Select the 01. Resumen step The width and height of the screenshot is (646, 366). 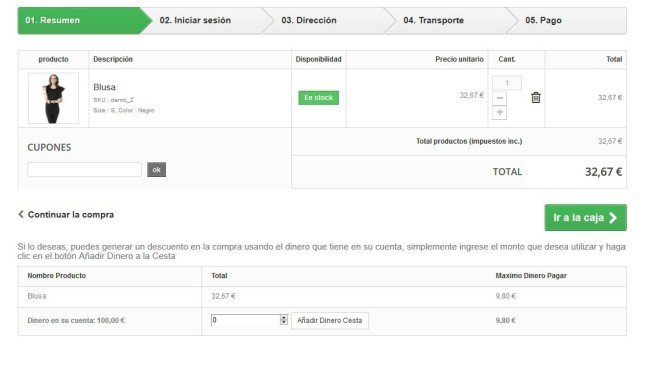point(84,21)
